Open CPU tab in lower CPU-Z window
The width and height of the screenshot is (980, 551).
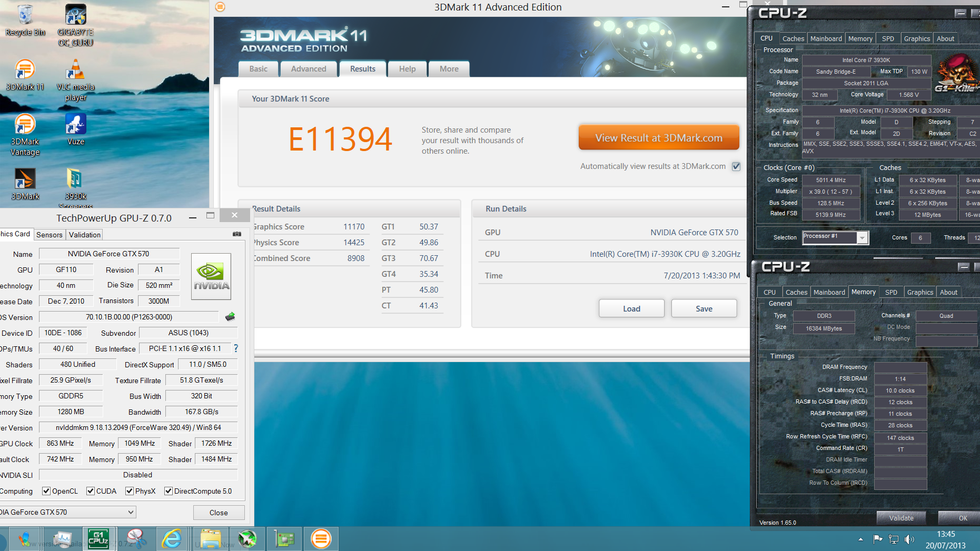point(769,292)
